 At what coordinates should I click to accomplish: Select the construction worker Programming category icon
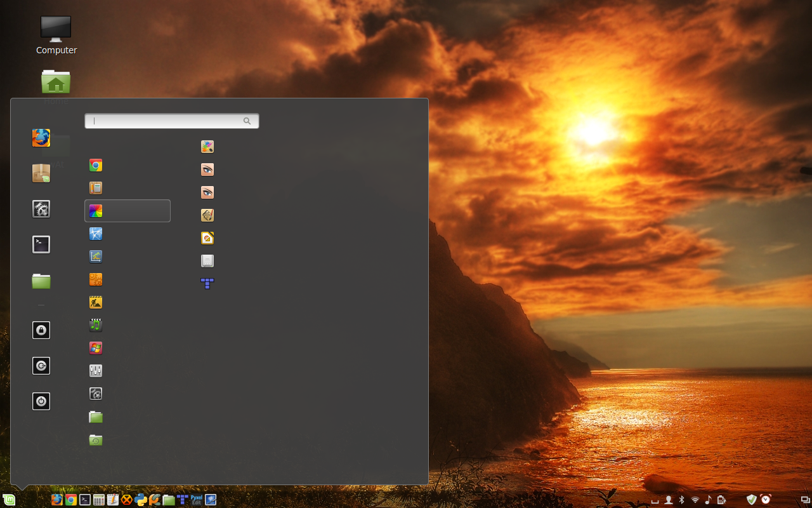[96, 302]
